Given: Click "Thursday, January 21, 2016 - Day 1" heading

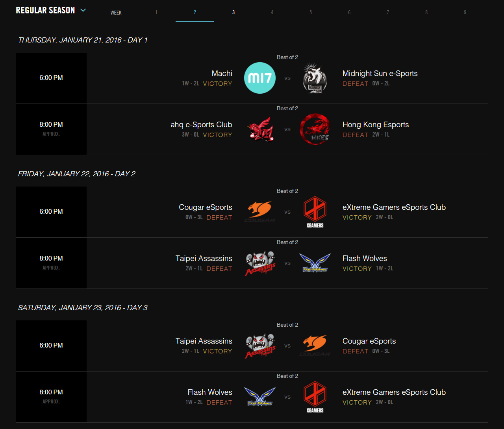Looking at the screenshot, I should tap(83, 40).
